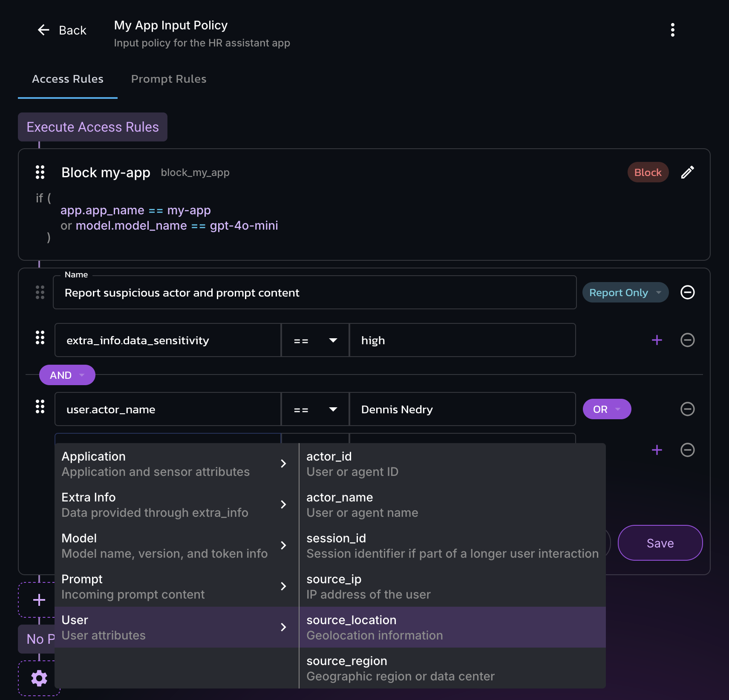
Task: Change the OR operator pill
Action: [x=606, y=409]
